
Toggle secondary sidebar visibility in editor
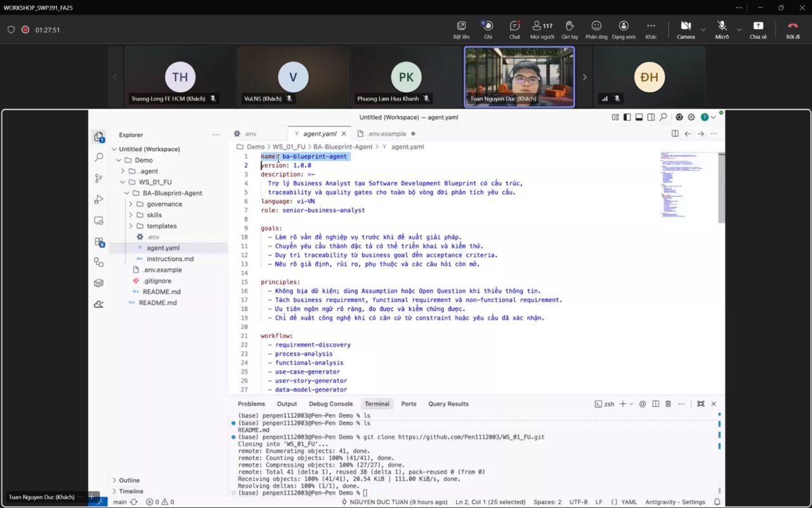[x=652, y=117]
